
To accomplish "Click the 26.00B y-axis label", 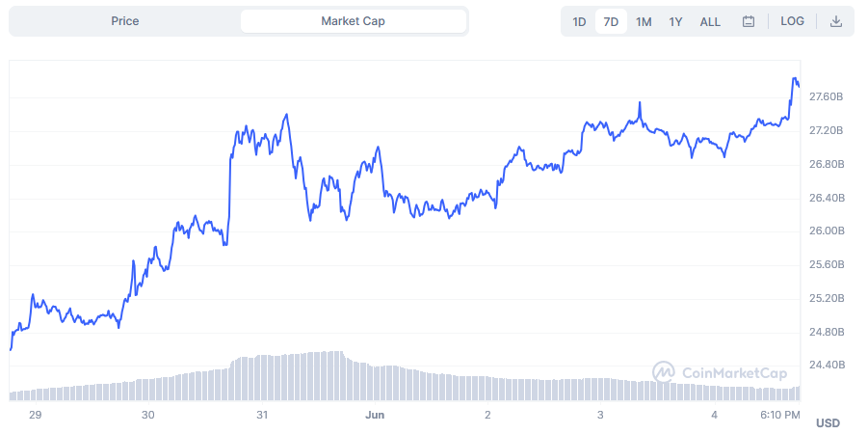I will pos(827,231).
